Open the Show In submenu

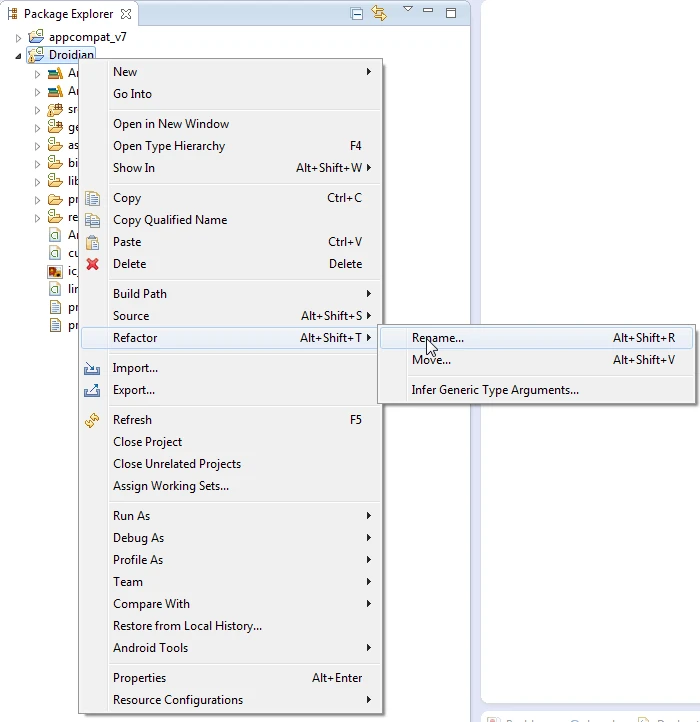point(232,168)
